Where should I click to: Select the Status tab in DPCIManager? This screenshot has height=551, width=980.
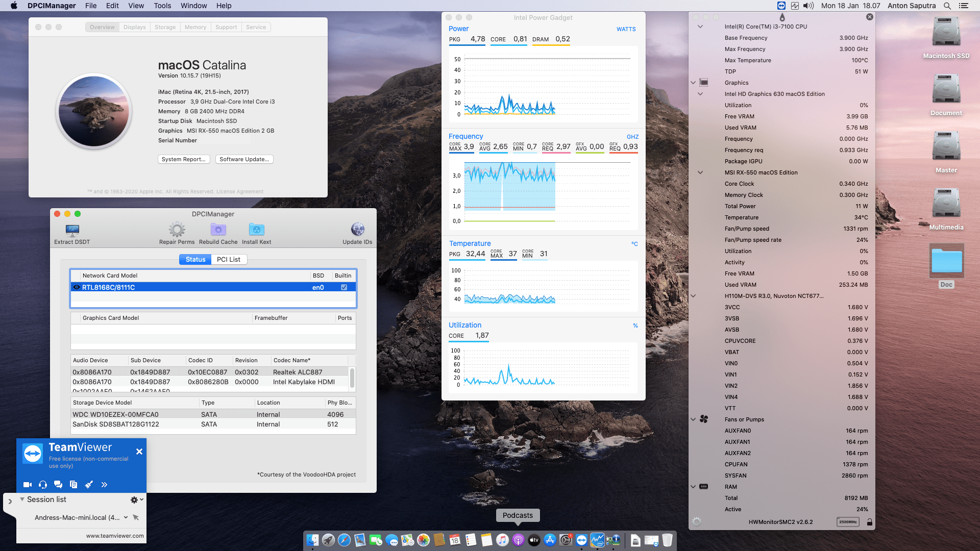click(195, 259)
